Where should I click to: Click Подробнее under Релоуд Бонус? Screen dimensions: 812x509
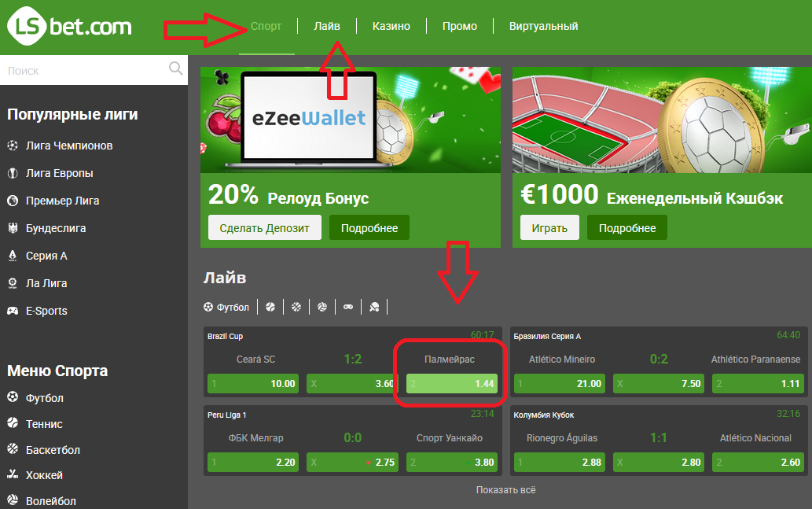(x=369, y=227)
